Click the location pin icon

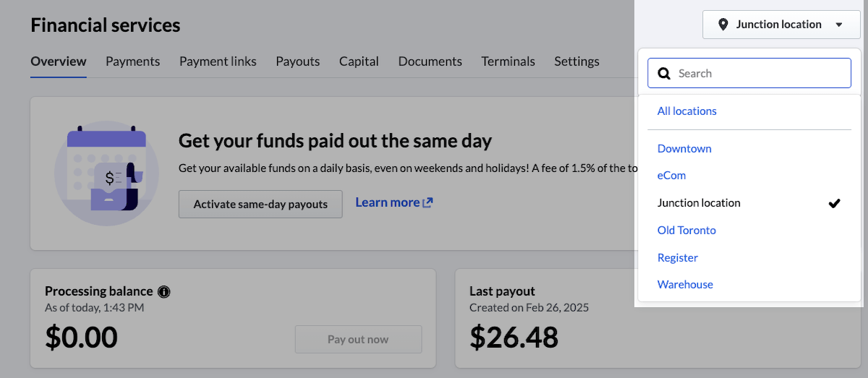point(723,25)
